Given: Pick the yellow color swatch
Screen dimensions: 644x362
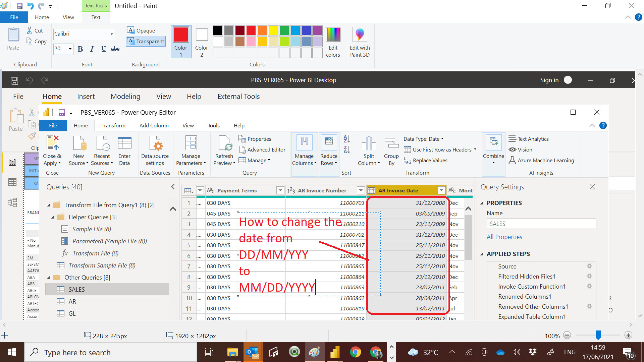Looking at the screenshot, I should pyautogui.click(x=273, y=31).
